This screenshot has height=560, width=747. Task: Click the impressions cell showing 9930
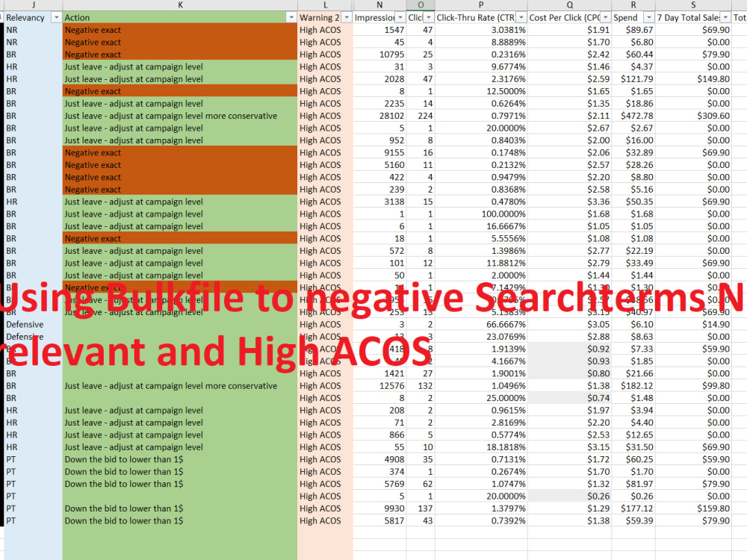click(379, 508)
